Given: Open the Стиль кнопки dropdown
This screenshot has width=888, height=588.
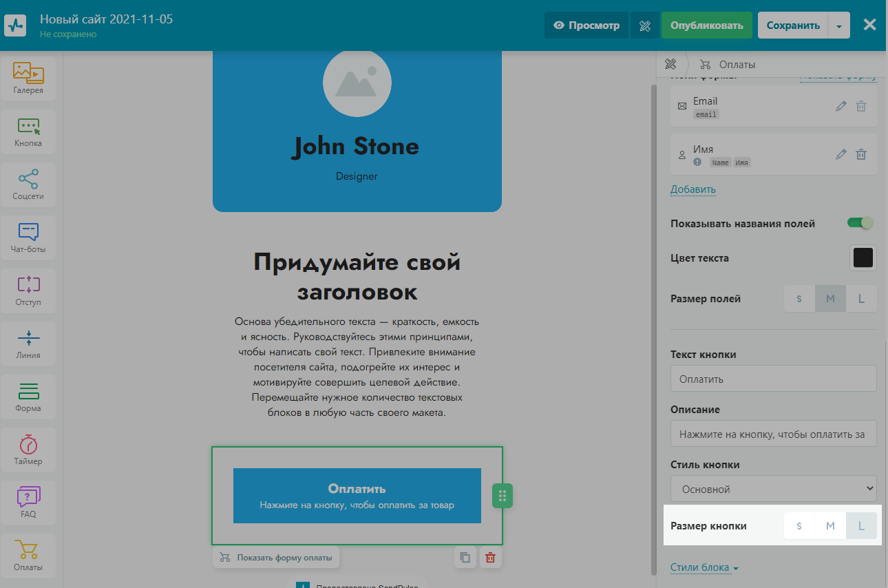Looking at the screenshot, I should [773, 489].
